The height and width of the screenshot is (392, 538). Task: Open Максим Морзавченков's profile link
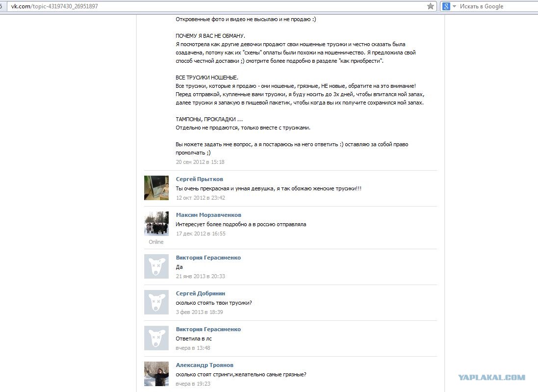[x=208, y=215]
